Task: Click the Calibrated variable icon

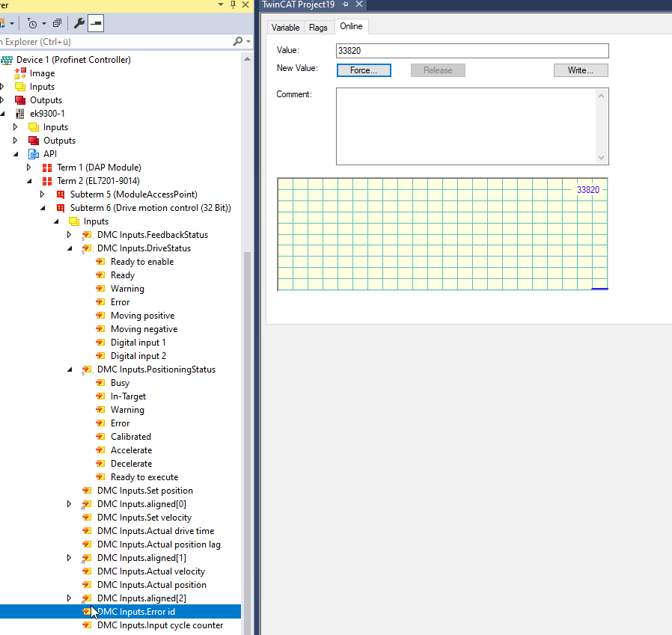Action: tap(101, 437)
